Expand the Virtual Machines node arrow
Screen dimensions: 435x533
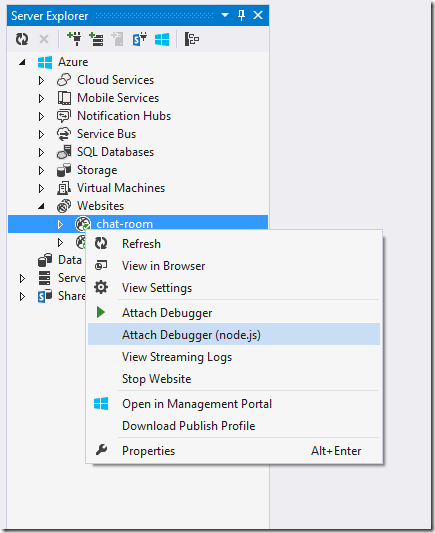(x=41, y=188)
